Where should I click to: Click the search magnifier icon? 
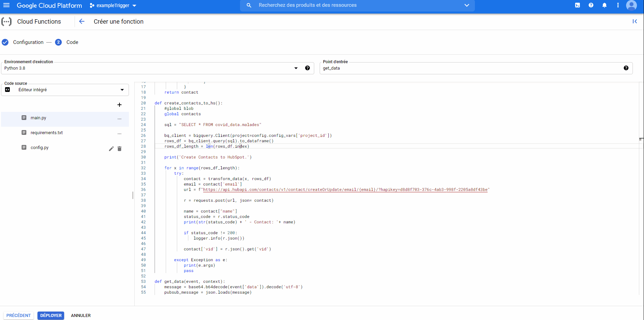(249, 5)
